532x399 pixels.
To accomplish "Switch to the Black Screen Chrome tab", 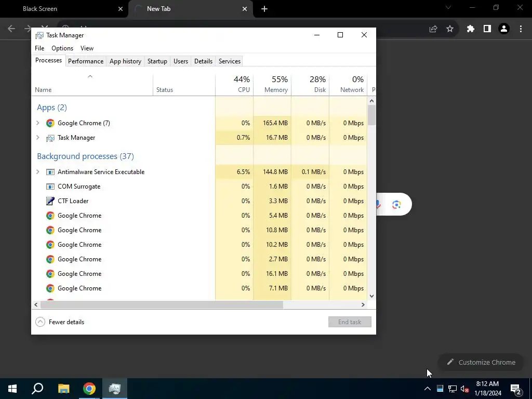I will (x=64, y=9).
